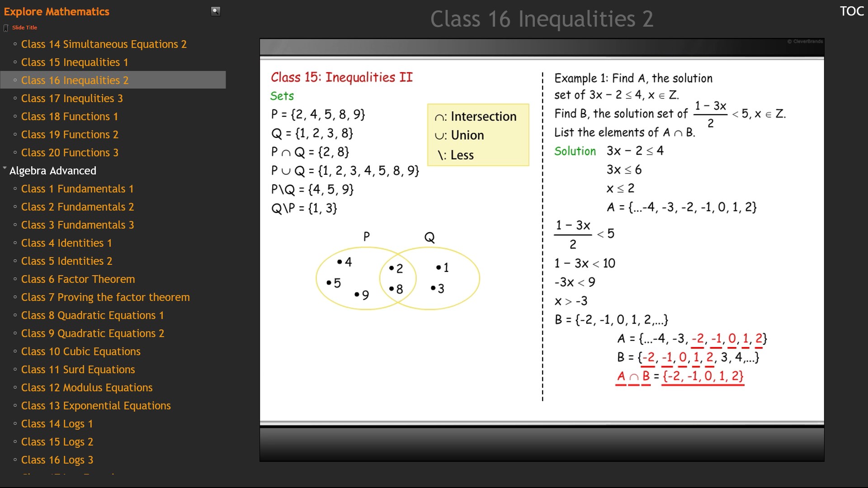Open Class 15 Inequalities 1
This screenshot has width=868, height=488.
point(75,62)
